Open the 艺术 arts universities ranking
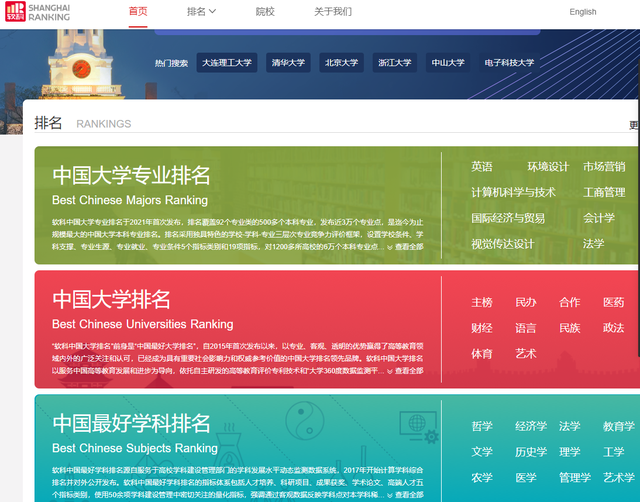 [526, 353]
